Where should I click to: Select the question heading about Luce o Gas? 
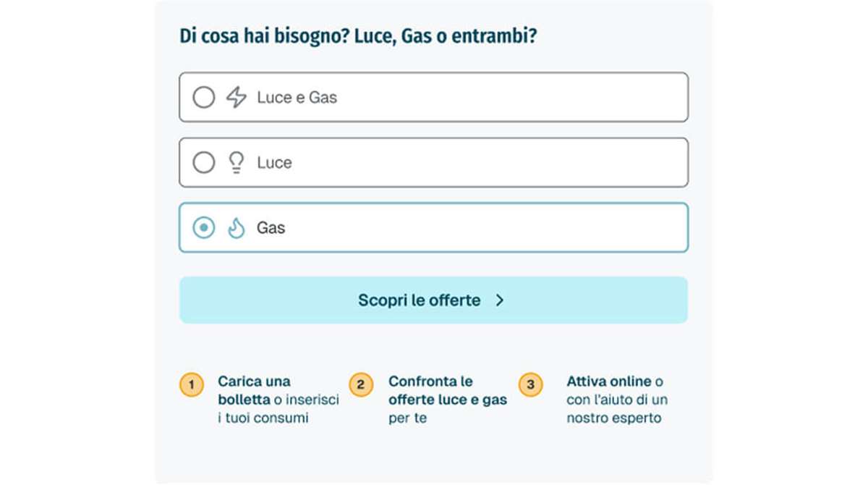click(x=358, y=35)
